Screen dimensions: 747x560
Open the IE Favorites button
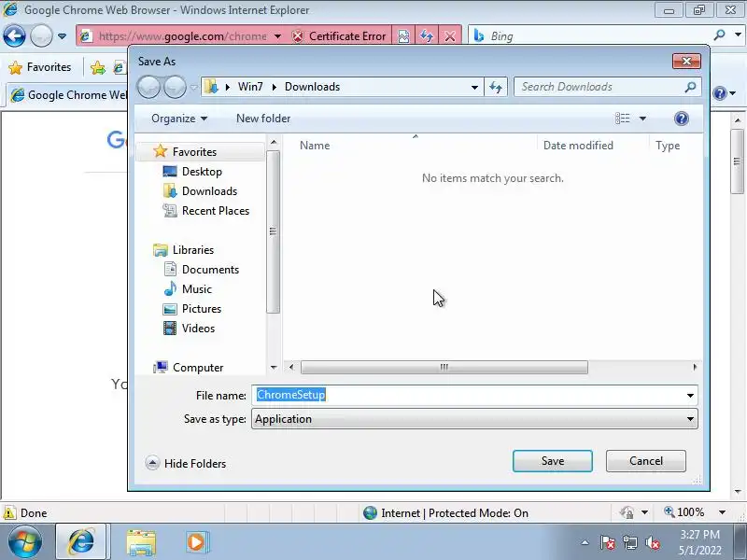[40, 67]
